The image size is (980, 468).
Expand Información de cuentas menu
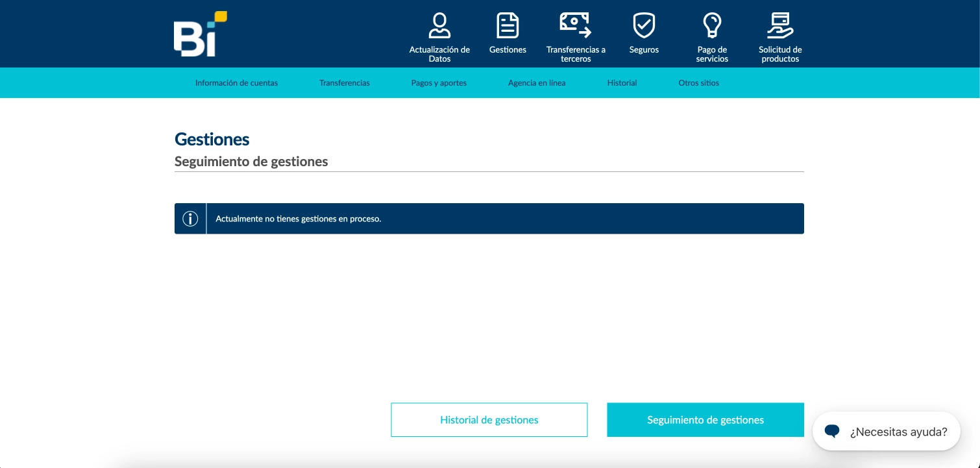click(236, 83)
